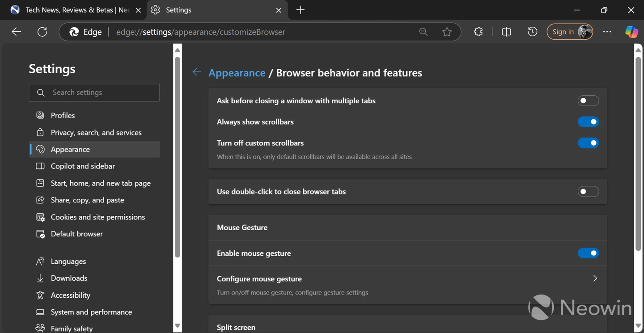Open the History clock icon

[x=532, y=32]
